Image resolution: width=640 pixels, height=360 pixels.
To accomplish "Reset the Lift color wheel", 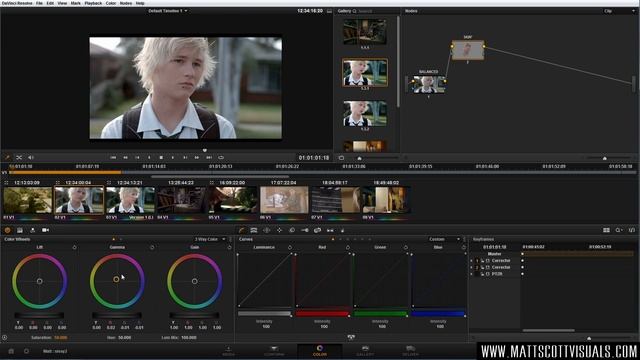I will pyautogui.click(x=74, y=247).
